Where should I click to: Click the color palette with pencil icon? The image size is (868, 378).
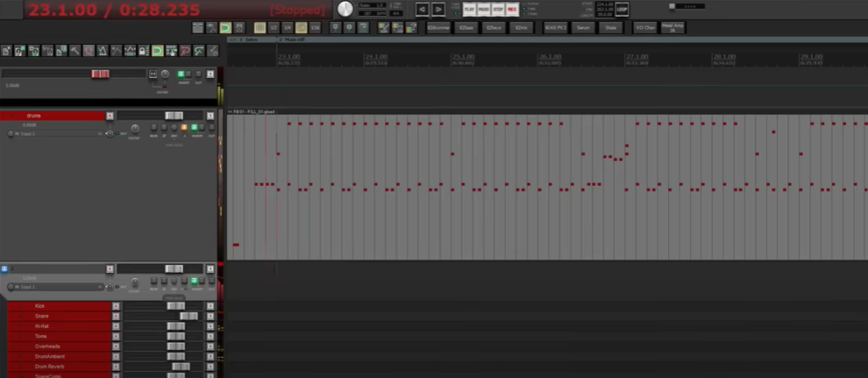(384, 28)
